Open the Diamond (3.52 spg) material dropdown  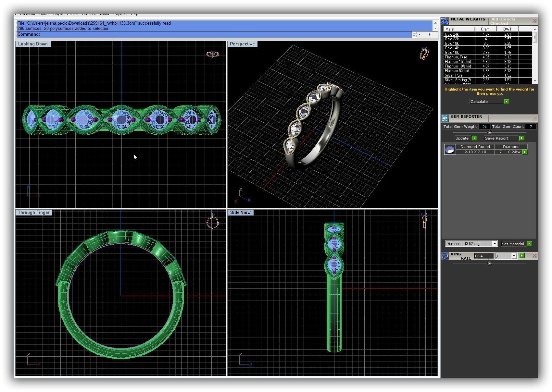[x=495, y=244]
